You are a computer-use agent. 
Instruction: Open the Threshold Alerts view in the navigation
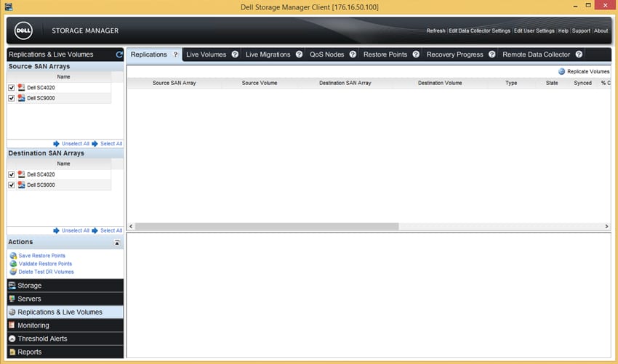coord(65,339)
